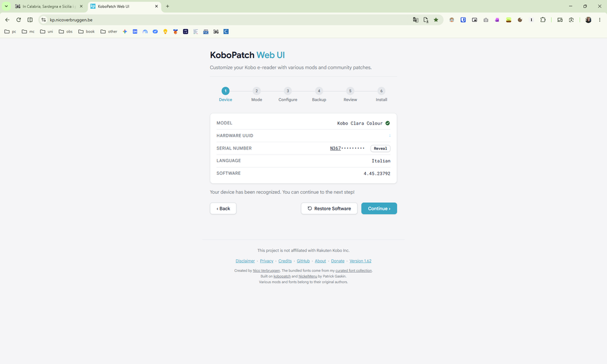Open the blue storefront bookmark
The image size is (607, 364).
coord(206,31)
